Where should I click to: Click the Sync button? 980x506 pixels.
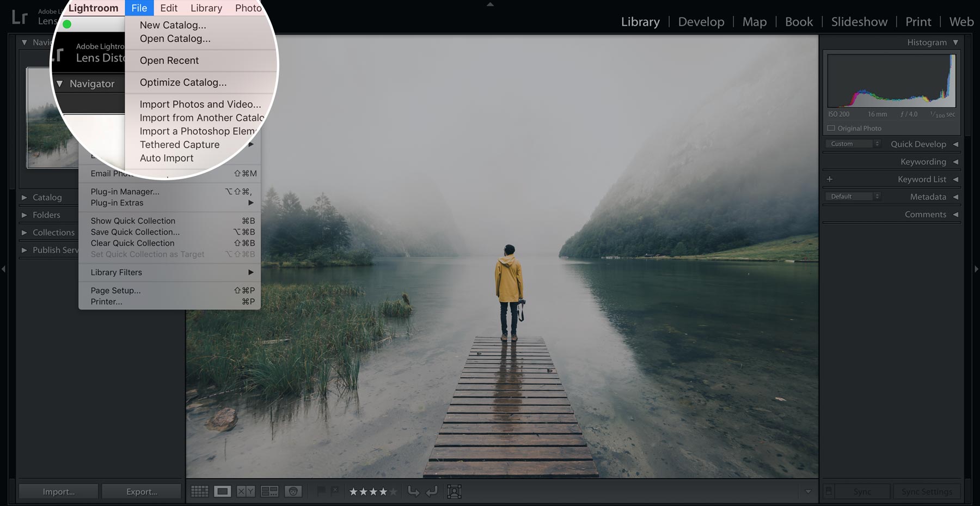(862, 492)
